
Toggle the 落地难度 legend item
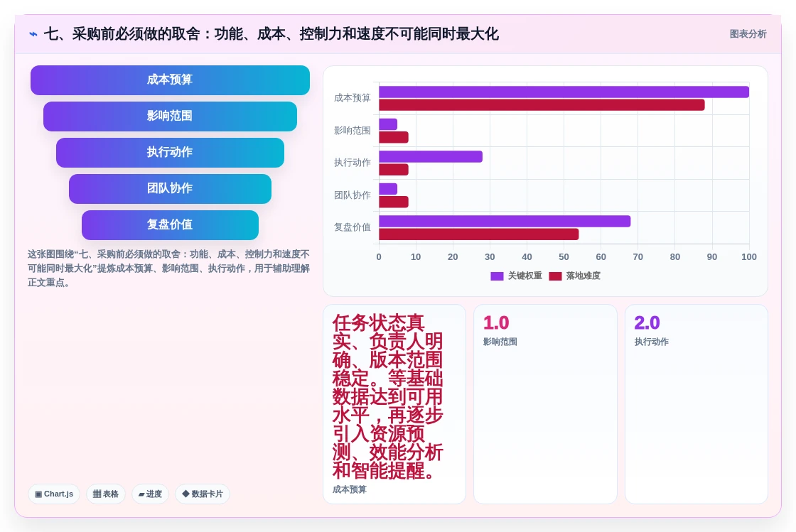point(575,276)
